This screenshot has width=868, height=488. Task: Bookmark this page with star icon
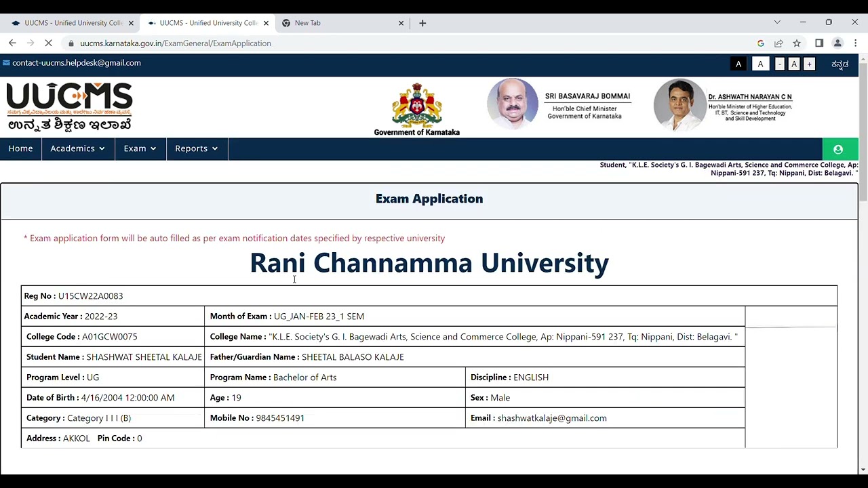tap(797, 43)
